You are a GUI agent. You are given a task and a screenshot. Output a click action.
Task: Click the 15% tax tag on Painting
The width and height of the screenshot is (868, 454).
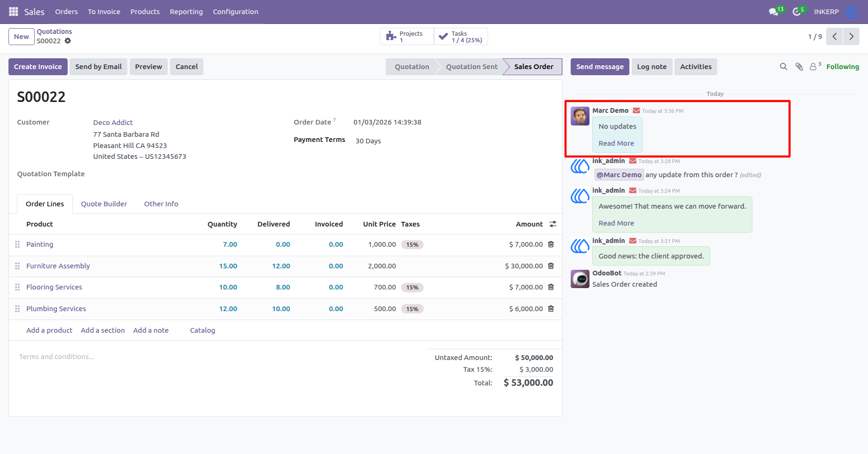(x=412, y=244)
